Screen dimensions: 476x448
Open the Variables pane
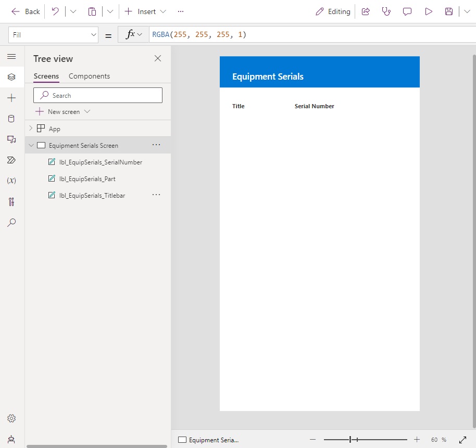(x=12, y=181)
